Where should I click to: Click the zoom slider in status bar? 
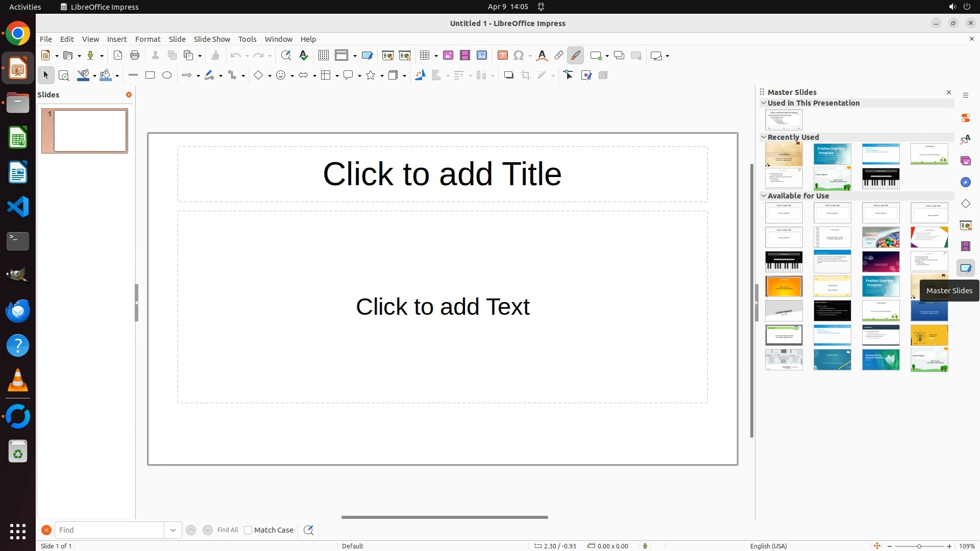coord(919,546)
